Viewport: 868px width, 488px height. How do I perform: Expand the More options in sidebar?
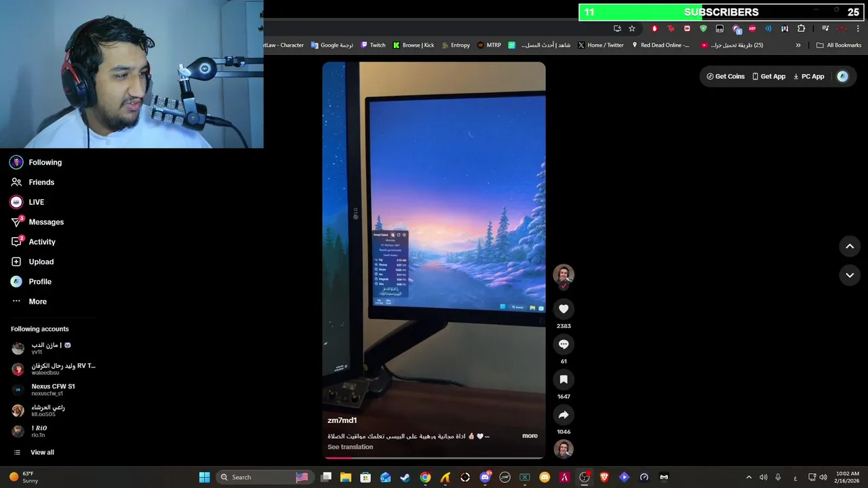tap(29, 302)
